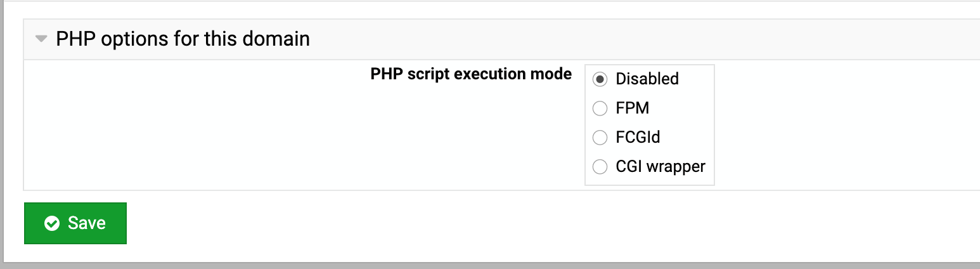Click inside the execution mode options box

(x=650, y=124)
